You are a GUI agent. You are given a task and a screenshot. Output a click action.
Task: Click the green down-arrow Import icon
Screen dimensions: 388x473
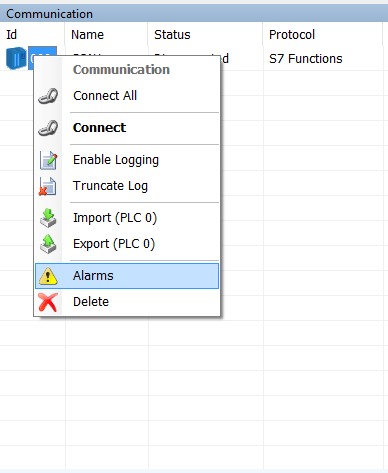tap(48, 218)
